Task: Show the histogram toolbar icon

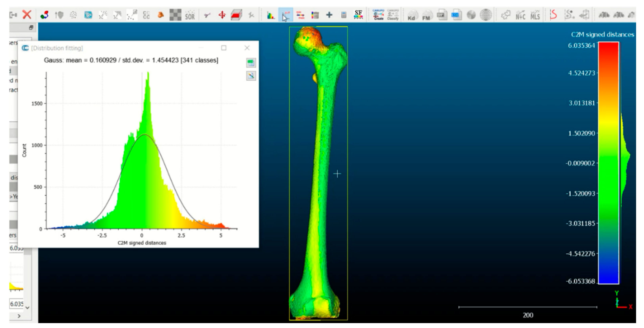Action: [x=271, y=15]
